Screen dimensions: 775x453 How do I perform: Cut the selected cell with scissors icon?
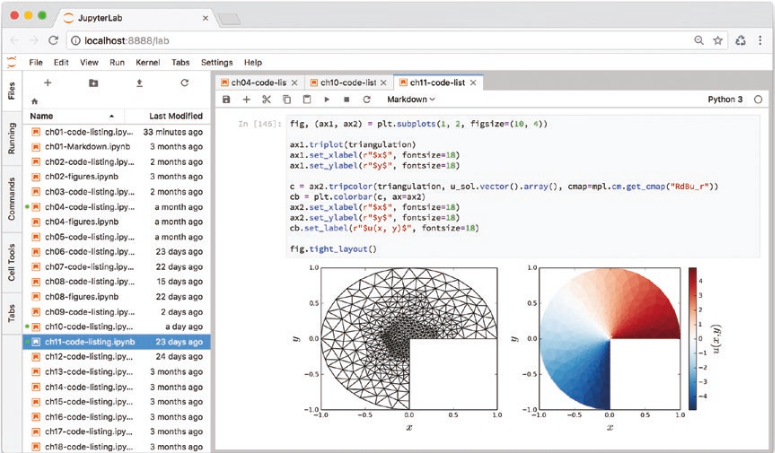click(266, 100)
